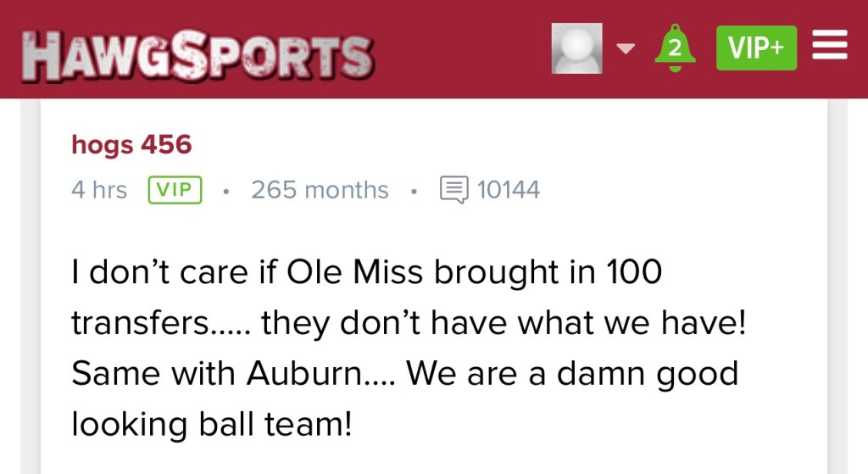This screenshot has height=474, width=868.
Task: Click the line starting "Same with Auburn"
Action: 404,373
